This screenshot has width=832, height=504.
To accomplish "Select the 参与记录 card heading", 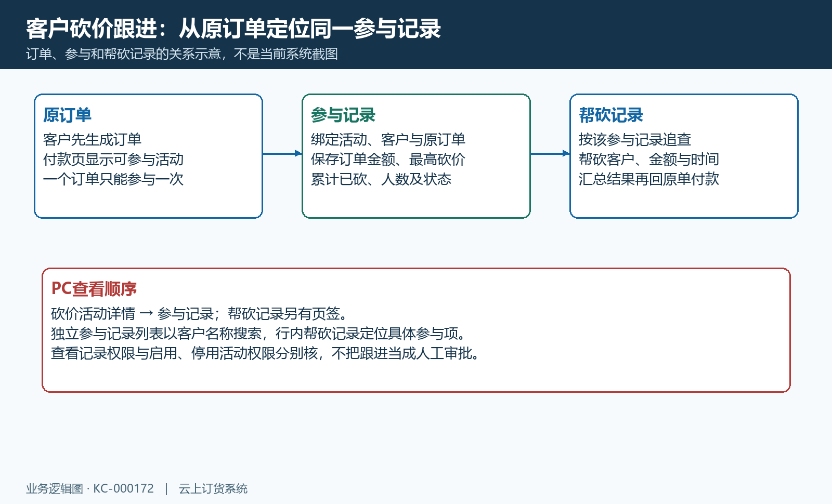I will click(343, 115).
